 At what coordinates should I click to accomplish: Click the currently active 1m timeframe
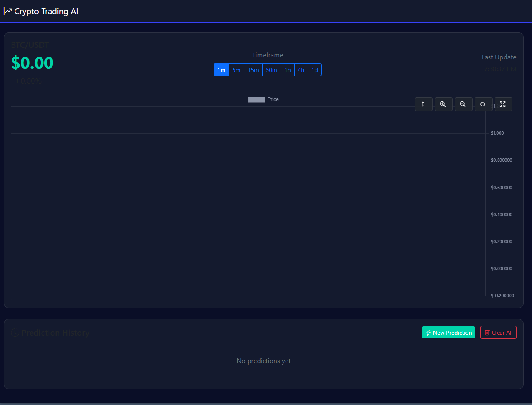tap(221, 69)
